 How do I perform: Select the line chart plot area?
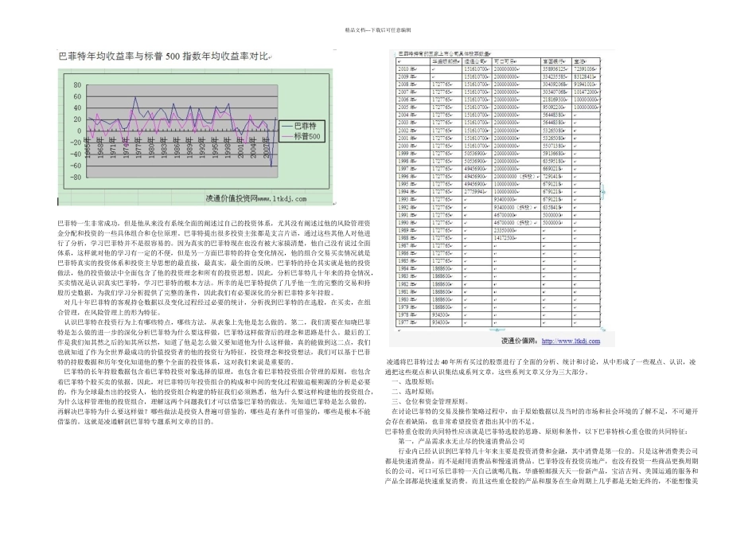coord(181,131)
